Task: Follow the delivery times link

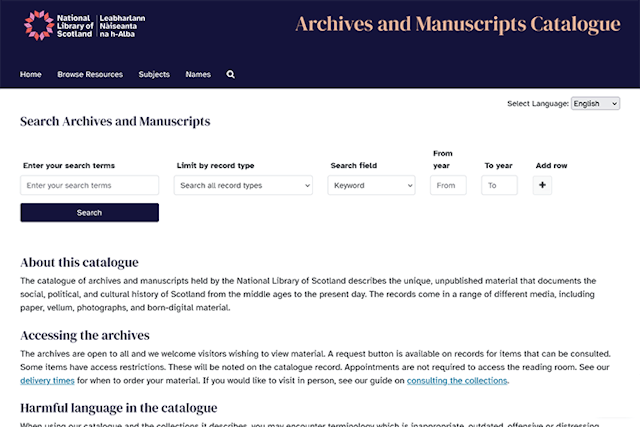Action: click(47, 380)
